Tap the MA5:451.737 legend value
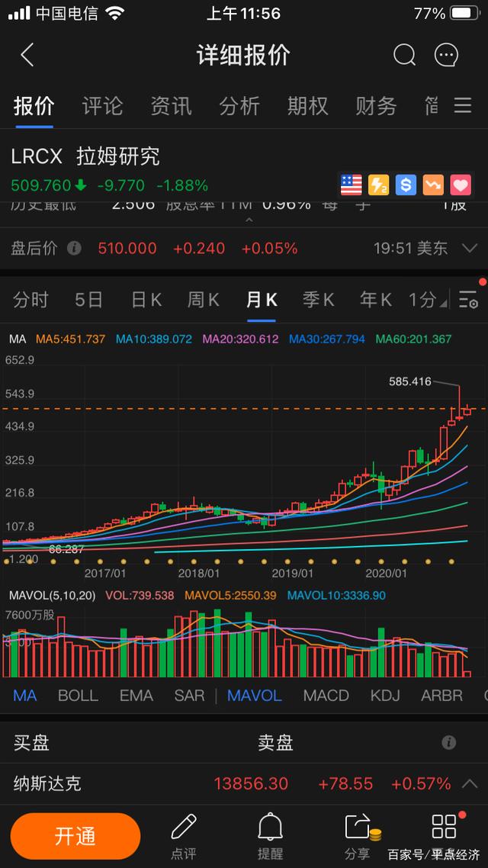 coord(70,339)
